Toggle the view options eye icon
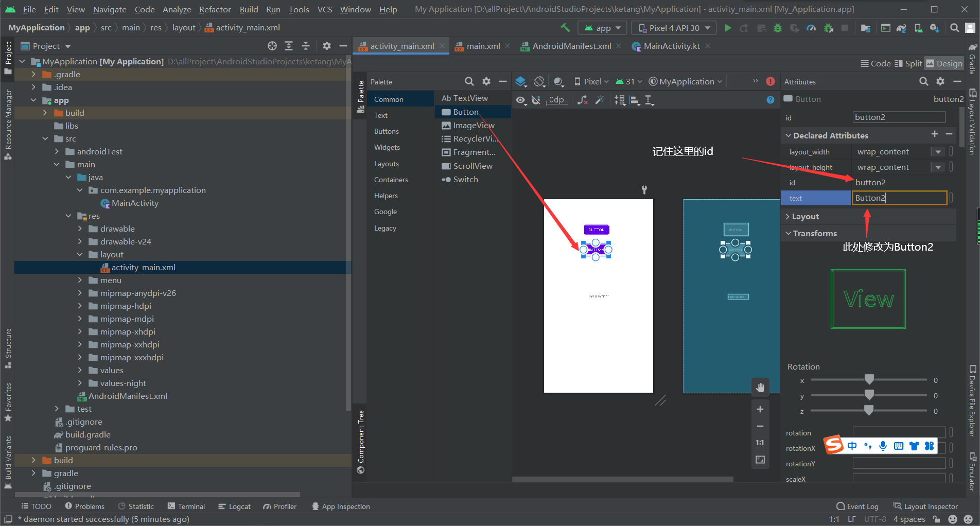Viewport: 980px width, 526px height. click(521, 100)
